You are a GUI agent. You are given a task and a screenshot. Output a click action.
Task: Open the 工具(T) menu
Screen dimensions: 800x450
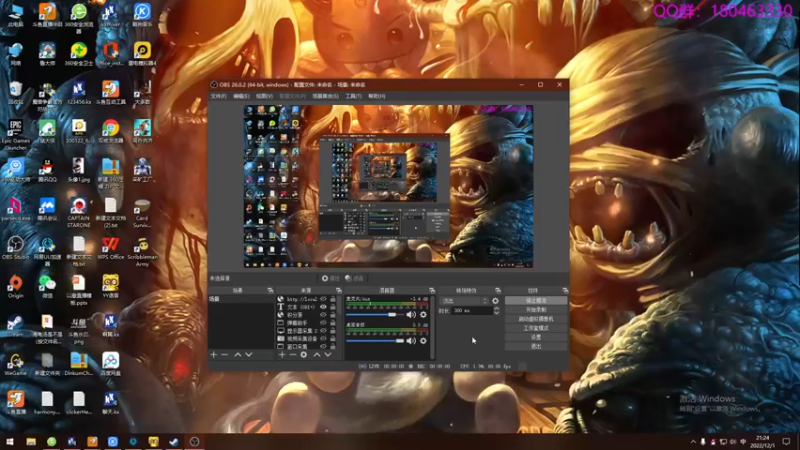pos(354,96)
